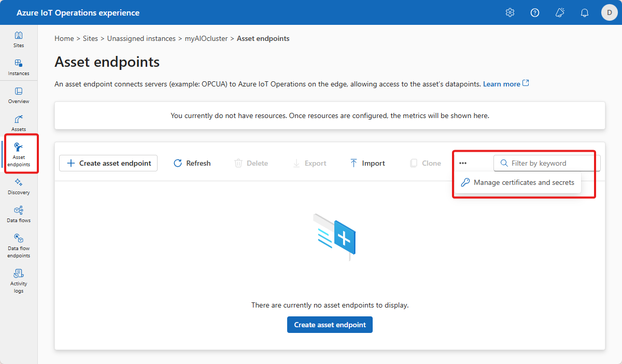Toggle the more options ellipsis menu
The image size is (622, 364).
pos(463,163)
